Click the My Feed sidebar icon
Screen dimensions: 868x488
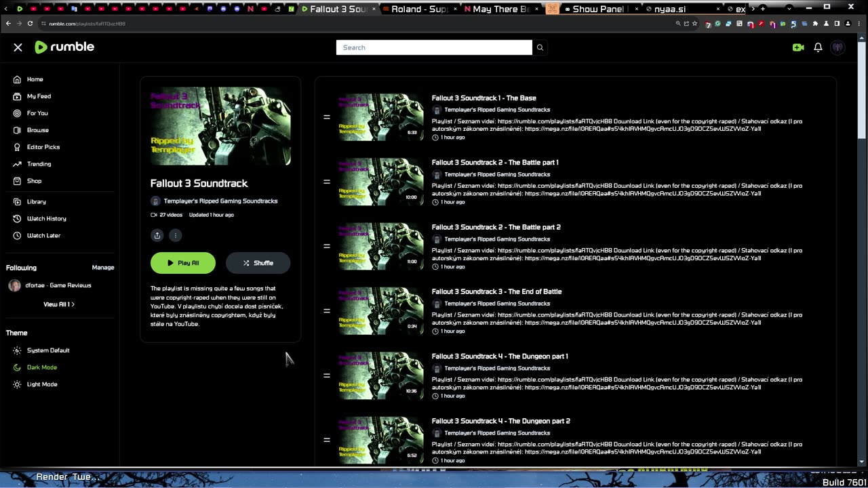pos(17,96)
